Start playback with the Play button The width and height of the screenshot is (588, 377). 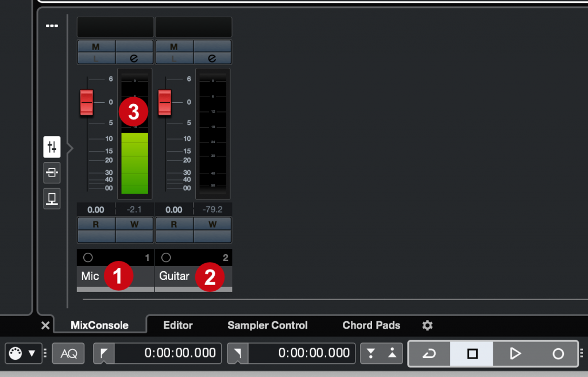[x=515, y=353]
